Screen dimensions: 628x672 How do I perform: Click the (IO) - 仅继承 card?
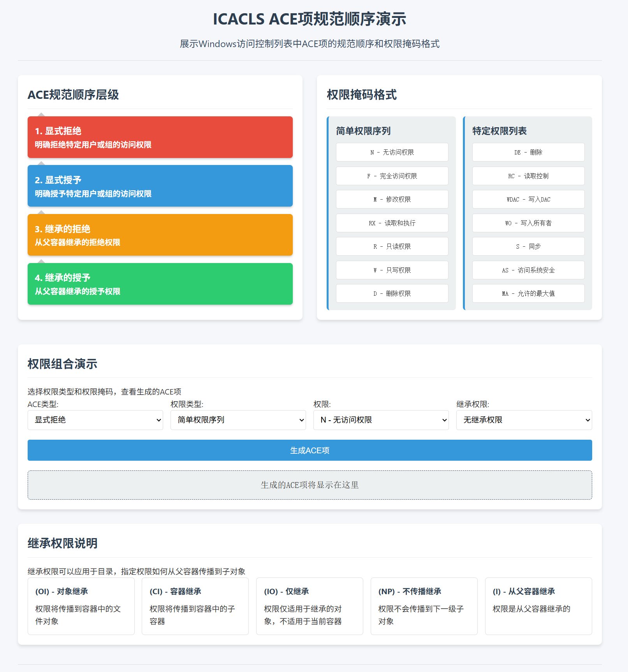[x=310, y=606]
